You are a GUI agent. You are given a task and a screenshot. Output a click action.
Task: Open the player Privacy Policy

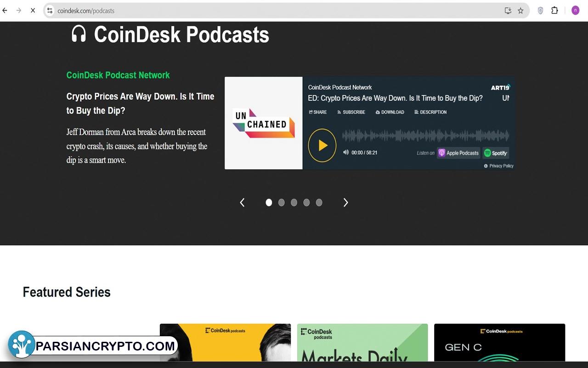point(499,166)
